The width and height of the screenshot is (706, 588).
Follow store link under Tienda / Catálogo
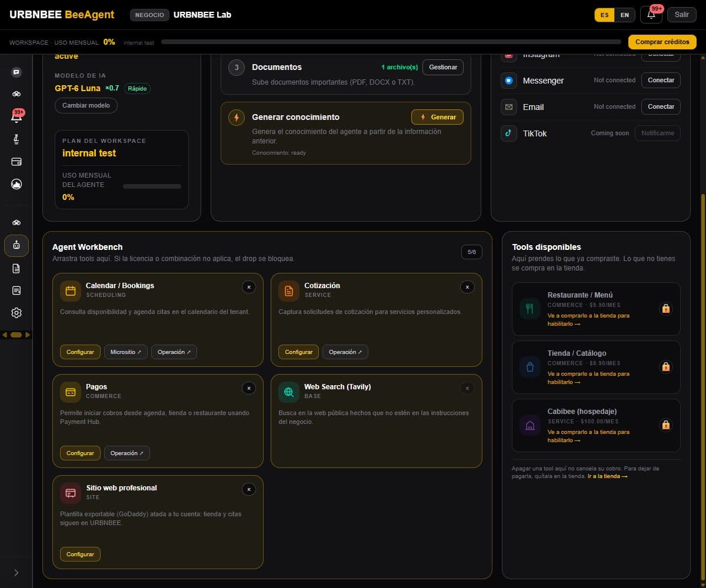[588, 377]
